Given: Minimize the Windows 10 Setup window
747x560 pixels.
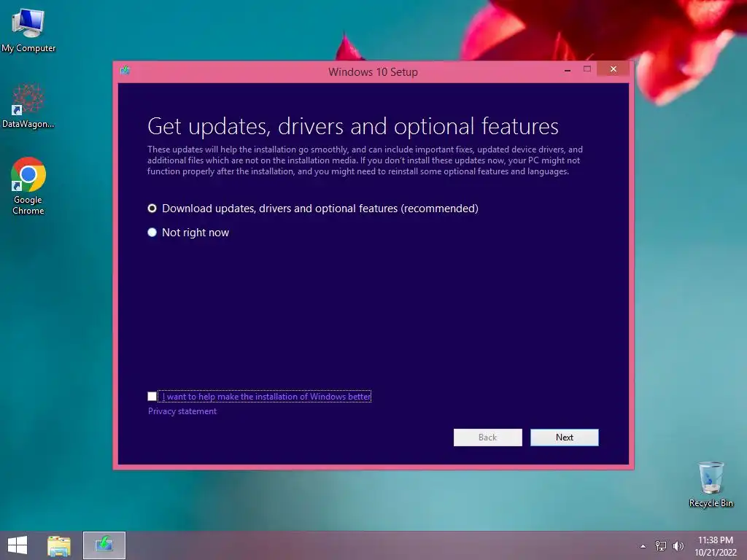Looking at the screenshot, I should (x=568, y=70).
